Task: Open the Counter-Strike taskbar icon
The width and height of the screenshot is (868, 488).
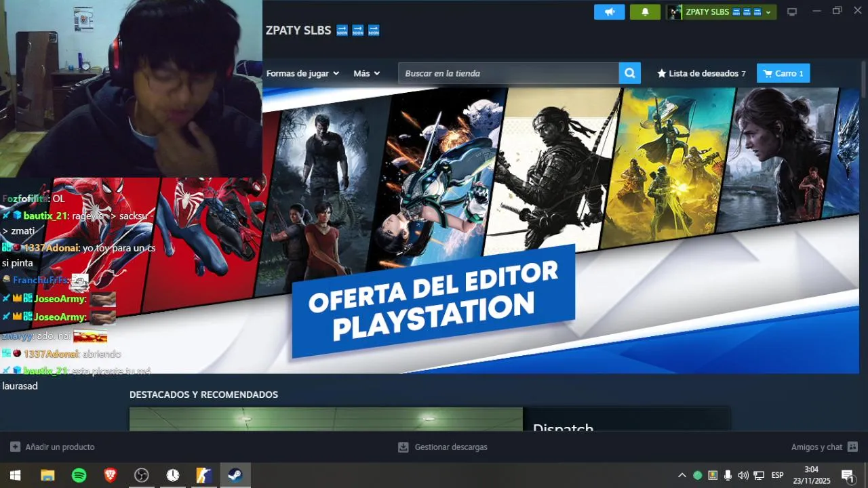Action: tap(204, 475)
